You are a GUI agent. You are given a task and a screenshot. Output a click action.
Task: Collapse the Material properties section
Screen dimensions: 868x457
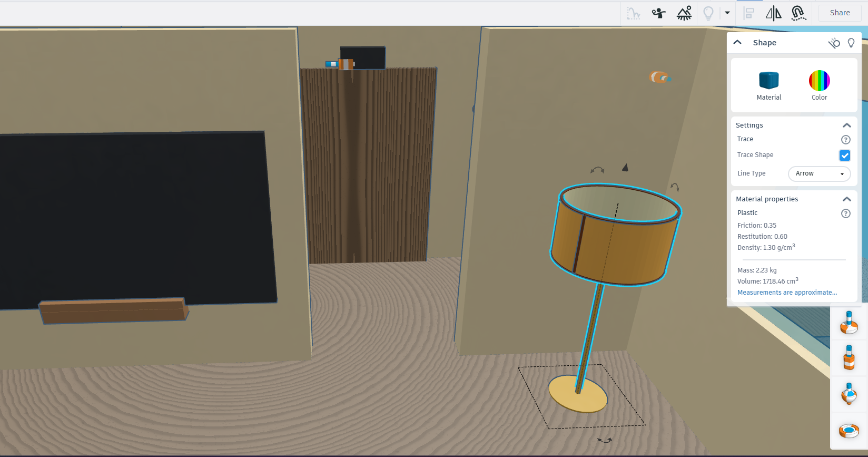847,199
